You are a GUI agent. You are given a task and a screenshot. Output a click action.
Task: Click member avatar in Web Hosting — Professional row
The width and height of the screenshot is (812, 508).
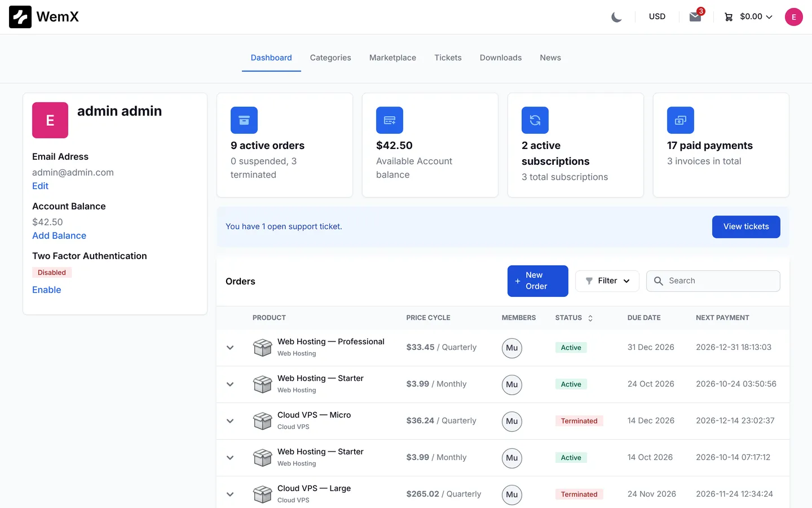pos(512,348)
